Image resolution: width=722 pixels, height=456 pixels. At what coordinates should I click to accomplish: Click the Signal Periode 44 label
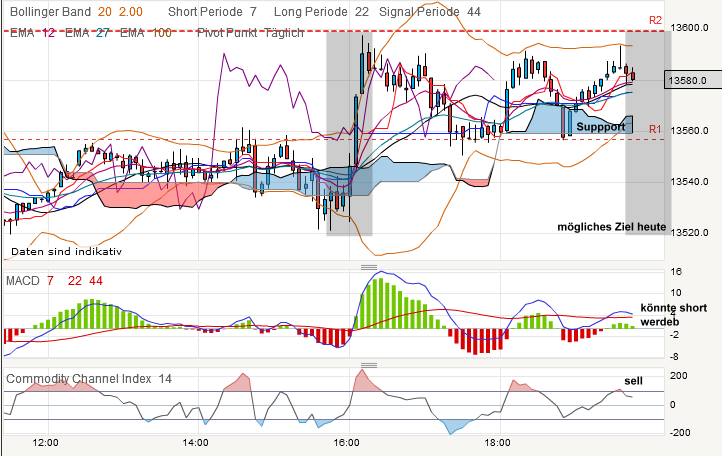click(x=430, y=12)
